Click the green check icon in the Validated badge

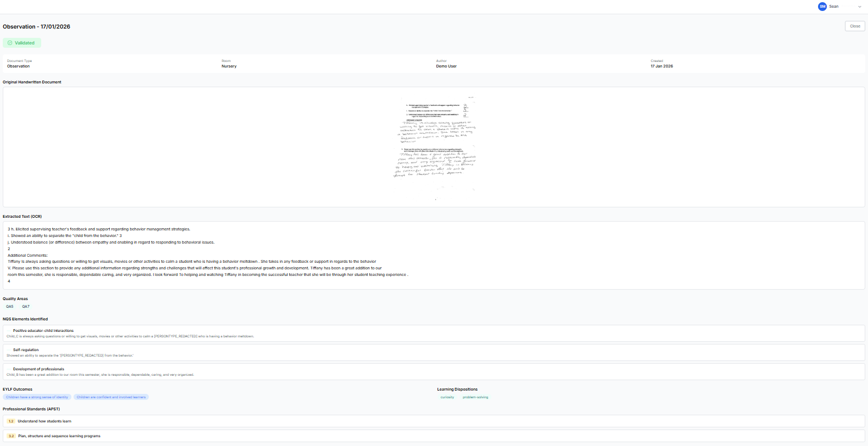(x=10, y=43)
